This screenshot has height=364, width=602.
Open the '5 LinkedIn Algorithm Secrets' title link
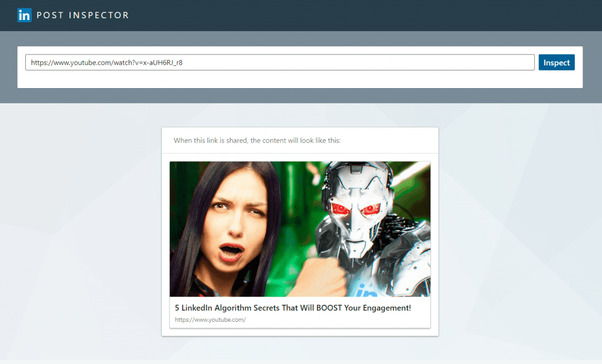(292, 307)
